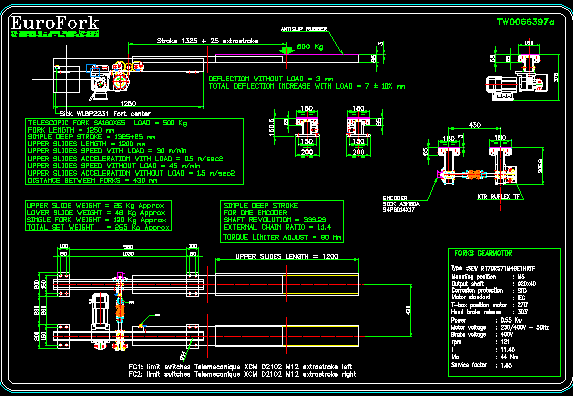Select 'TORQUE LIMITER ADJUST' line
Viewport: 573px width, 396px height.
[282, 237]
